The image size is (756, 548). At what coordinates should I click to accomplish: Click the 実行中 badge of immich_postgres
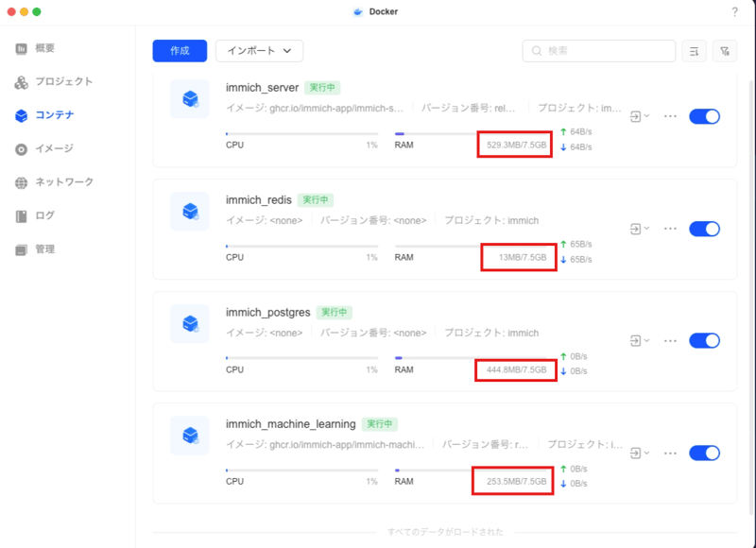click(335, 313)
